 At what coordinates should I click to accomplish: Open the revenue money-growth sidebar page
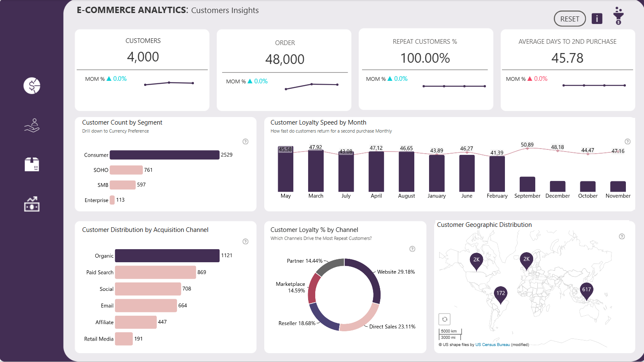pos(32,204)
